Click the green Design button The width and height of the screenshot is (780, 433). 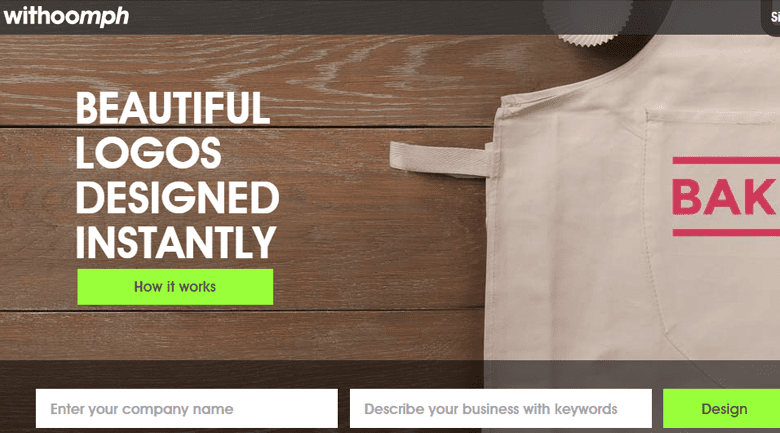tap(722, 409)
